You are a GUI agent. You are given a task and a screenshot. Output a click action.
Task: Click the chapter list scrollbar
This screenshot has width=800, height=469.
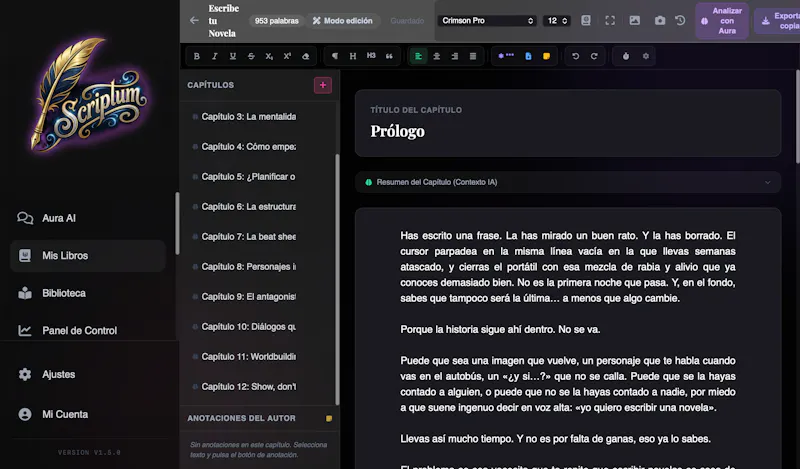(x=337, y=279)
